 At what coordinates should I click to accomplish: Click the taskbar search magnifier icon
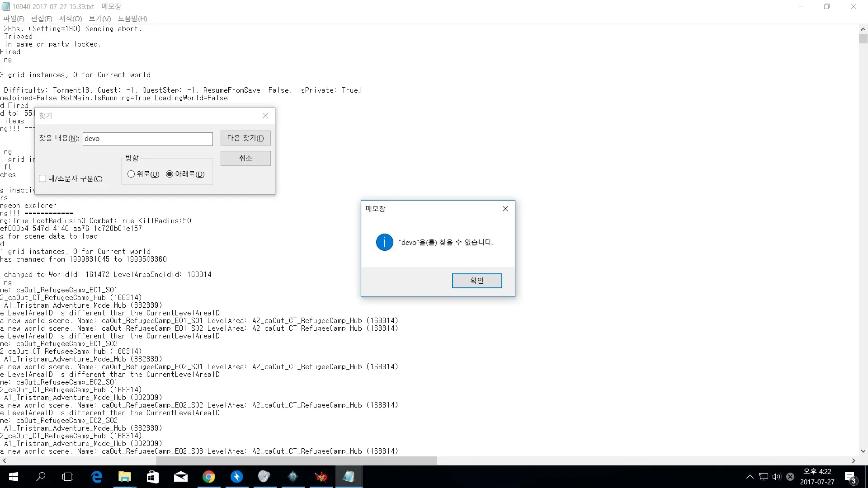pyautogui.click(x=41, y=477)
